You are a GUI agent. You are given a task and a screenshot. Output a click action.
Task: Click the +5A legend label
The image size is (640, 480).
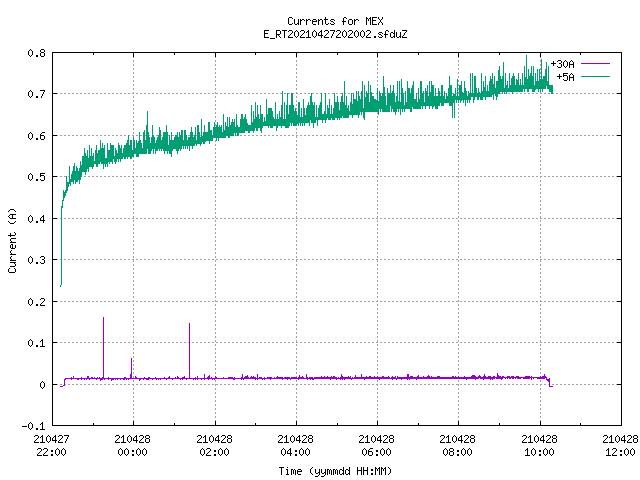point(565,77)
